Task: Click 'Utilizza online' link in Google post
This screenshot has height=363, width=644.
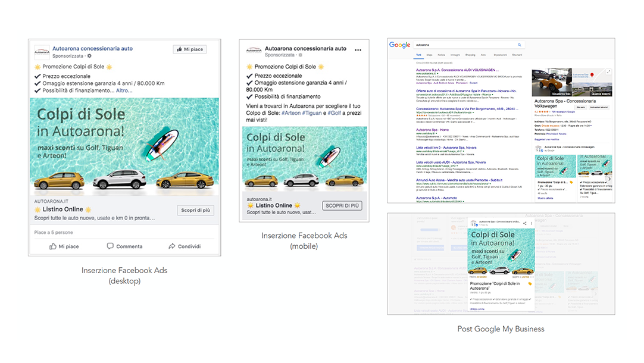Action: click(477, 309)
